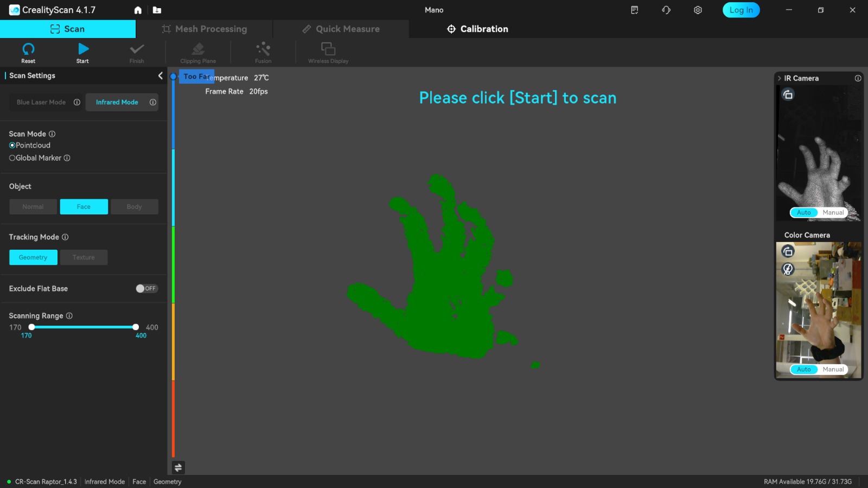This screenshot has height=488, width=868.
Task: Show Scan Mode info icon
Action: point(52,134)
